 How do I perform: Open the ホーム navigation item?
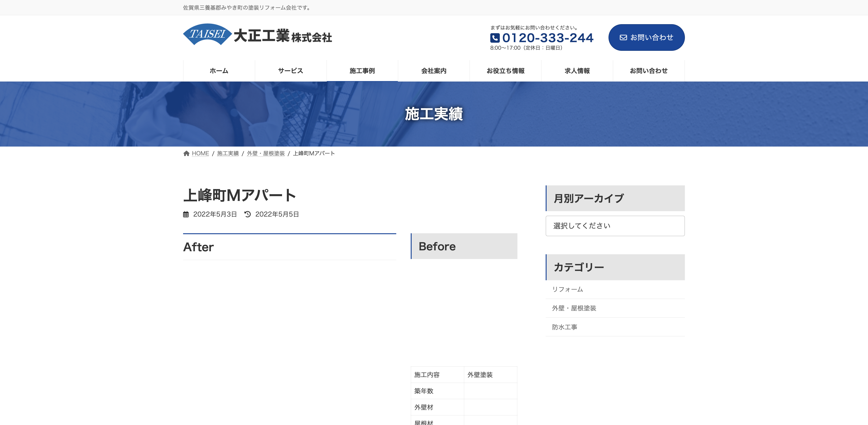coord(219,71)
